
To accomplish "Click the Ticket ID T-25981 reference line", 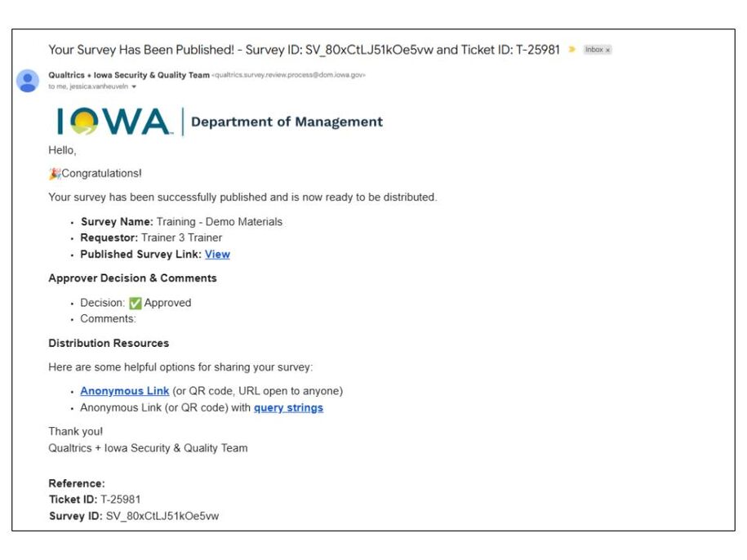I will coord(95,500).
